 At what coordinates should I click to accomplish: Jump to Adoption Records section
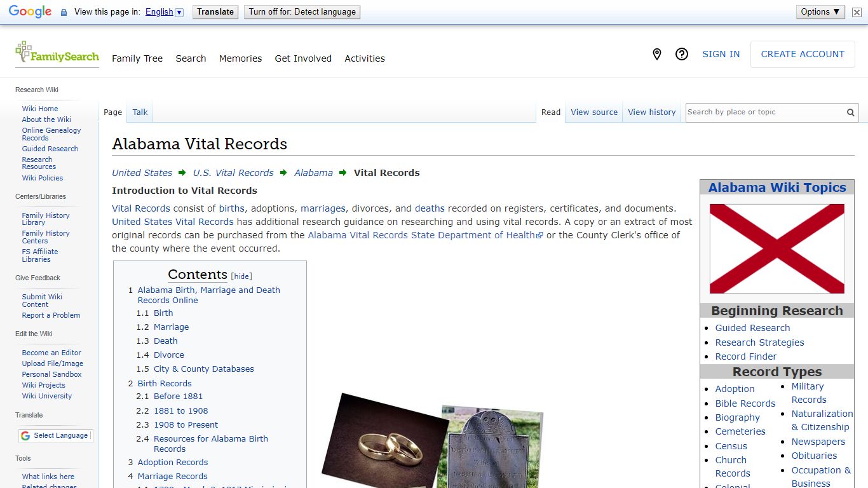point(173,463)
